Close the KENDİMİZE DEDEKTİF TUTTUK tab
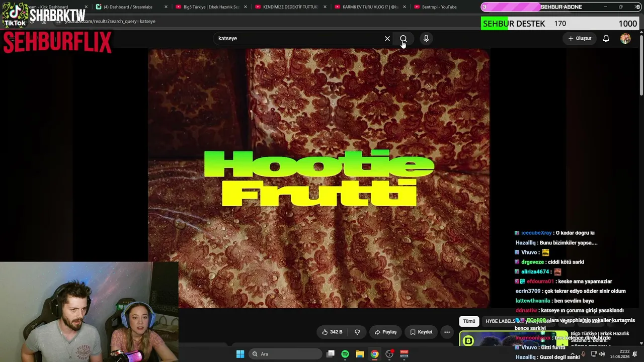 [325, 7]
